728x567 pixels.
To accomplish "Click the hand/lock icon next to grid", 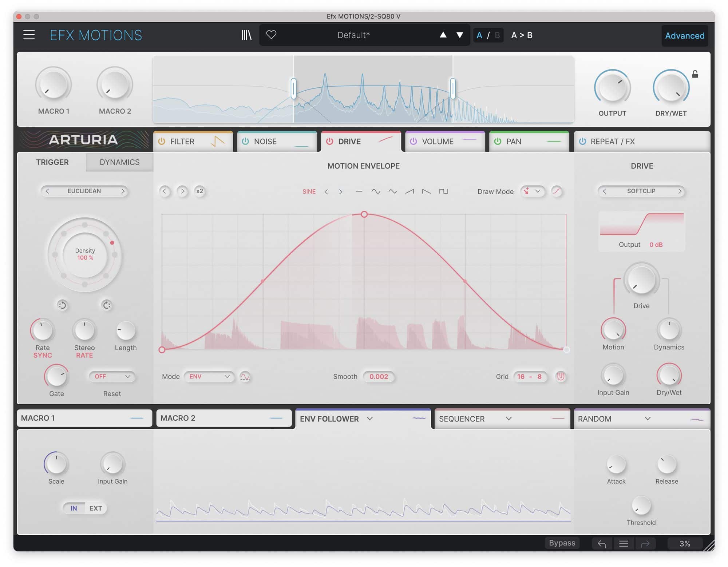I will pos(561,377).
